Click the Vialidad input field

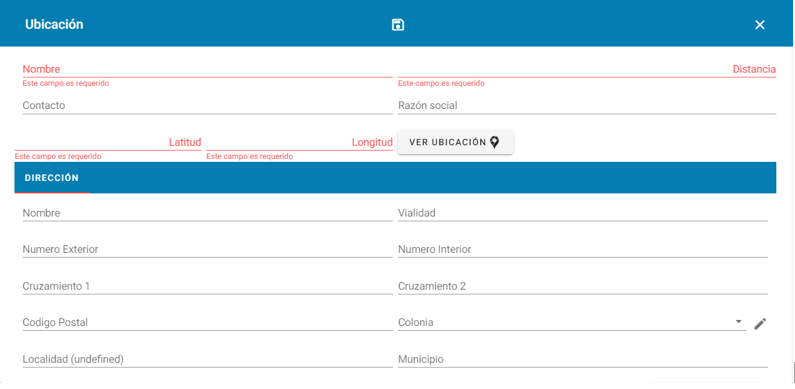pyautogui.click(x=583, y=213)
